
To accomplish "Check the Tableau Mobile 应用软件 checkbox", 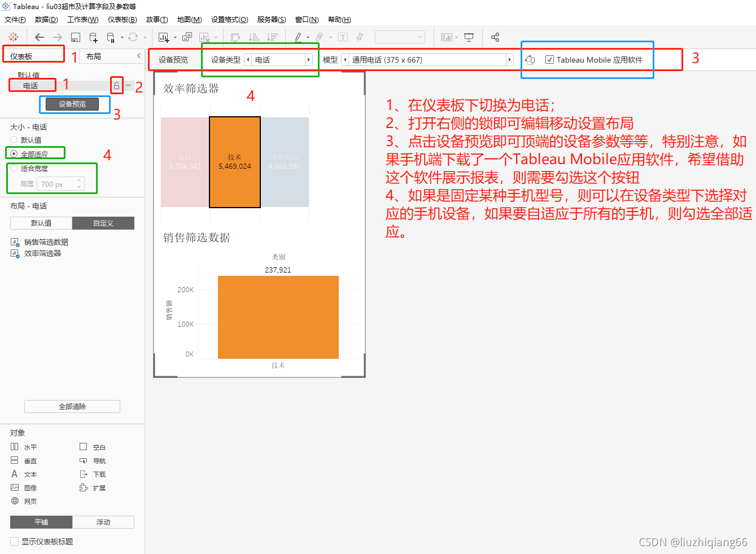I will point(549,60).
